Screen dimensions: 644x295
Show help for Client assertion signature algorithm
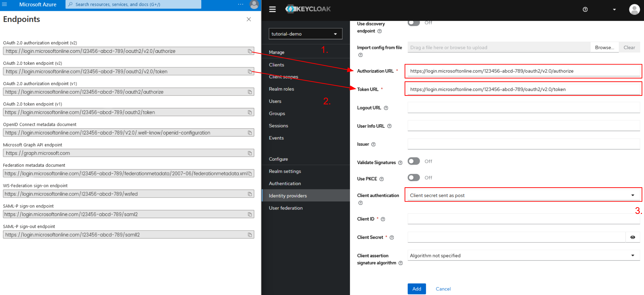click(400, 263)
